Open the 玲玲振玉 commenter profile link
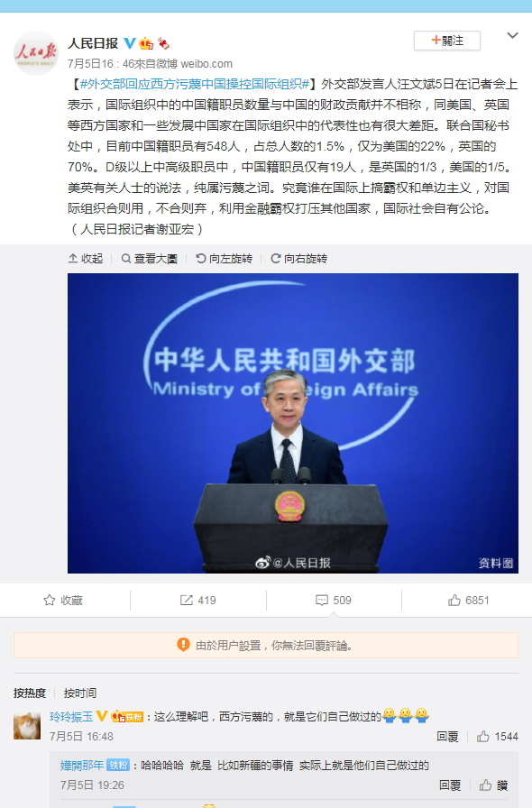 (x=71, y=716)
